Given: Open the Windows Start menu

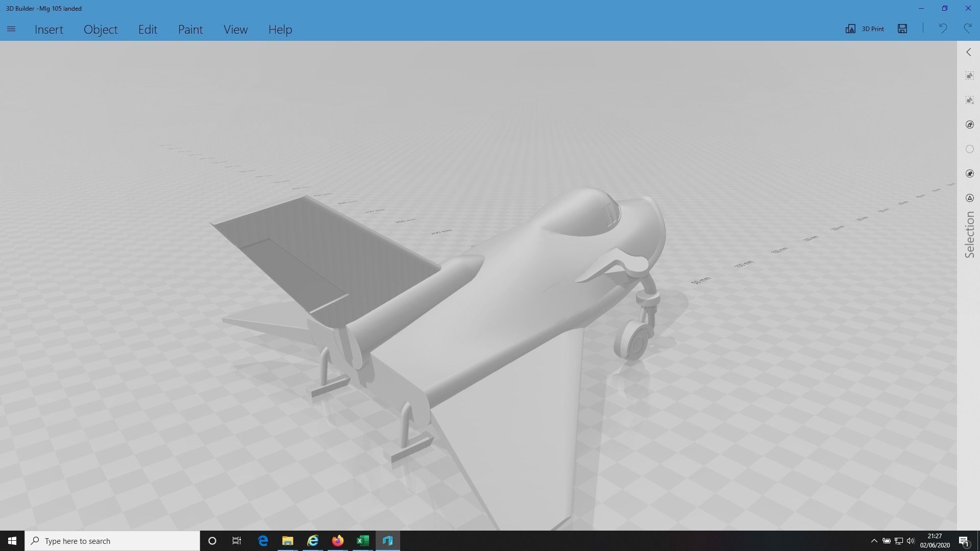Looking at the screenshot, I should click(x=12, y=541).
